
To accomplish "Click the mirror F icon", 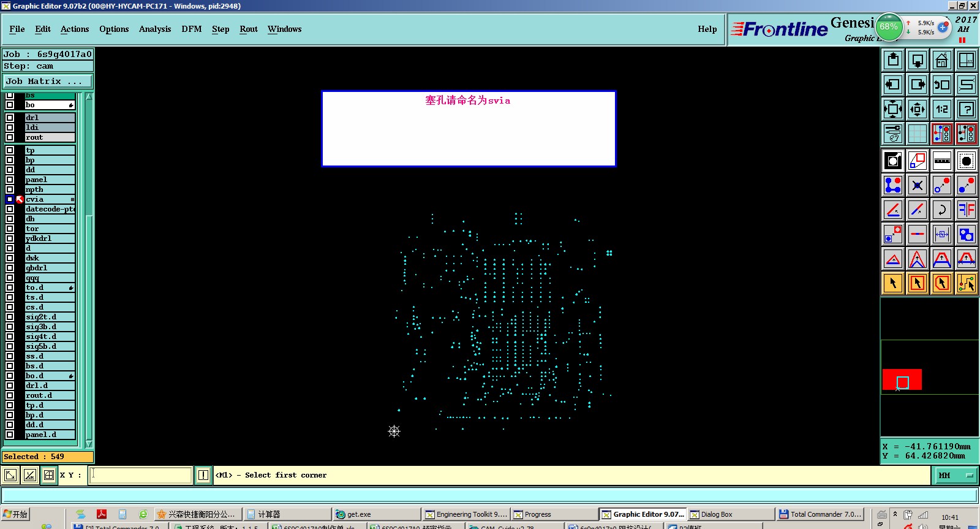I will click(967, 210).
